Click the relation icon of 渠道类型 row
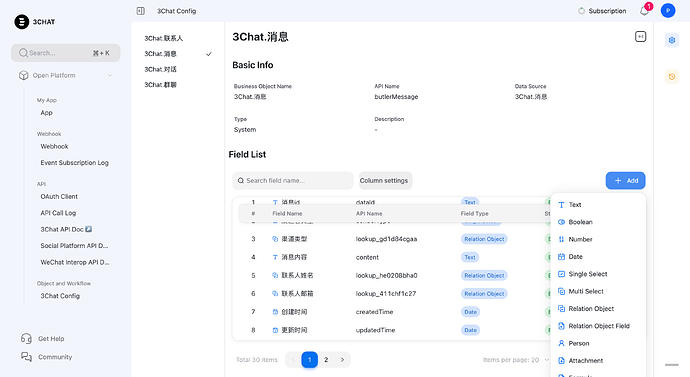The height and width of the screenshot is (377, 690). pos(275,239)
